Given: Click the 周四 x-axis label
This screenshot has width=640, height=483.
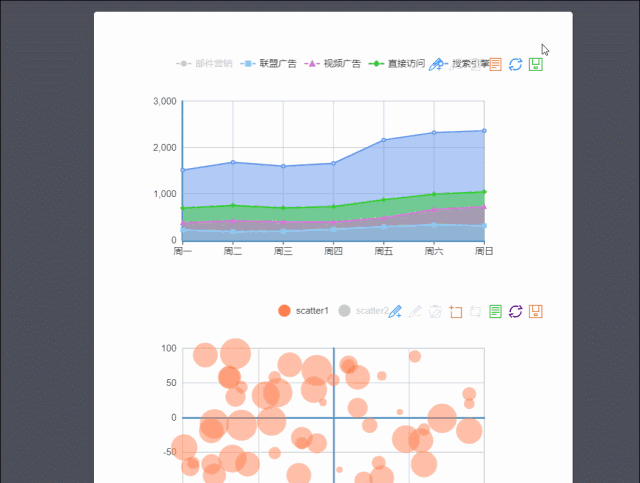Looking at the screenshot, I should pyautogui.click(x=333, y=251).
